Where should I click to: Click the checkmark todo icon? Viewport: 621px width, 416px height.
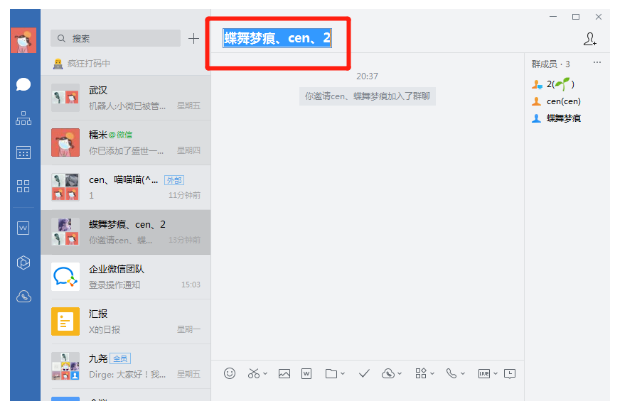click(x=364, y=373)
